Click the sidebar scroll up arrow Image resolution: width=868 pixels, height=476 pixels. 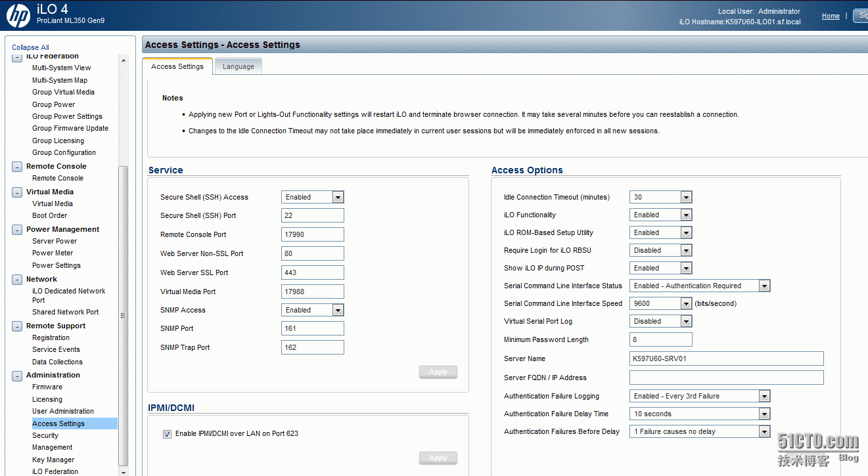[123, 59]
